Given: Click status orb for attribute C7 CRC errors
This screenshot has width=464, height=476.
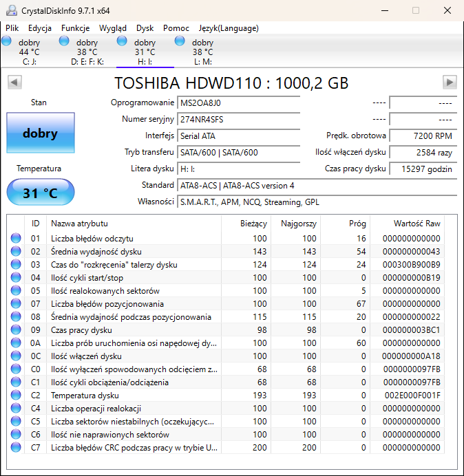Looking at the screenshot, I should coord(16,448).
